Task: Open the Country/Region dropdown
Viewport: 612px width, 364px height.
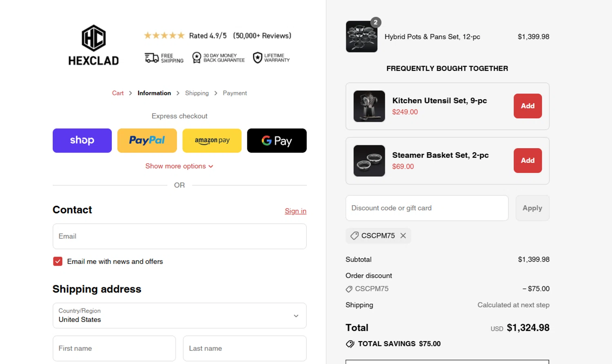Action: [x=180, y=315]
